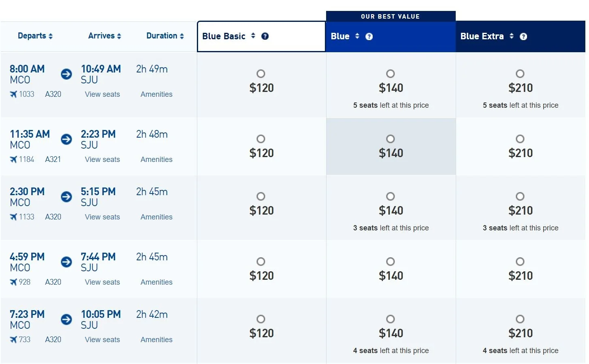This screenshot has width=589, height=364.
Task: Click arrow icon for 2:30 PM flight
Action: tap(66, 197)
